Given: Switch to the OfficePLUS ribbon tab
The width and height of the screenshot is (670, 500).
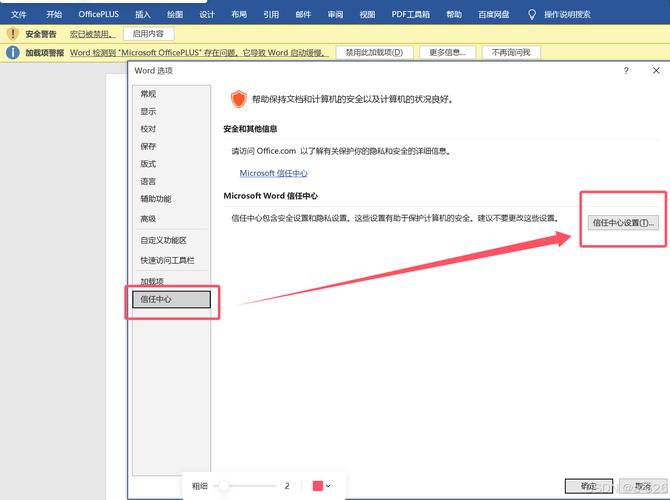Looking at the screenshot, I should pos(98,15).
